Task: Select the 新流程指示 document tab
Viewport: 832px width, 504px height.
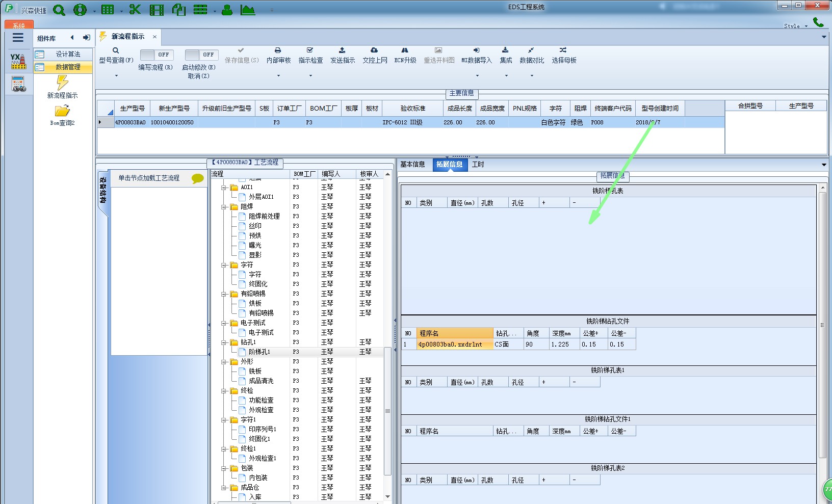Action: pyautogui.click(x=128, y=37)
